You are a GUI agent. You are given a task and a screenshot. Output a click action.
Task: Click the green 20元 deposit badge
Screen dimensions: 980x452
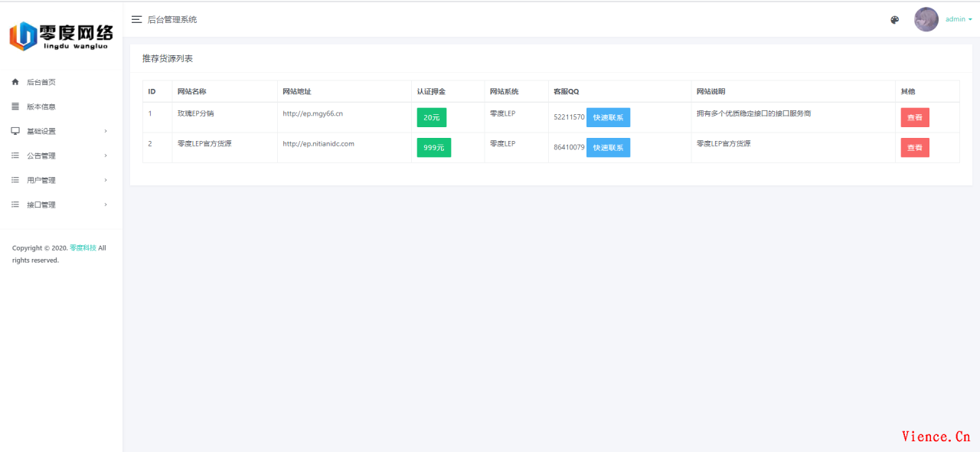[431, 117]
